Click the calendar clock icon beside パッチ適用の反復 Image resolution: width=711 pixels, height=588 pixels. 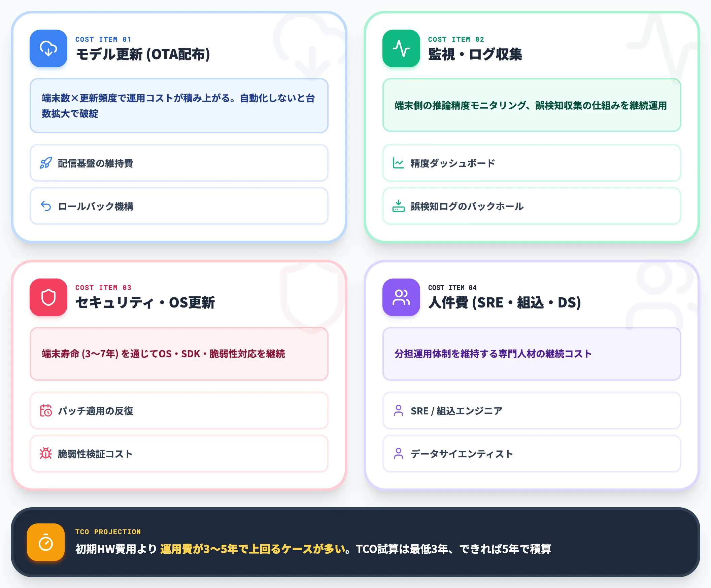(46, 411)
